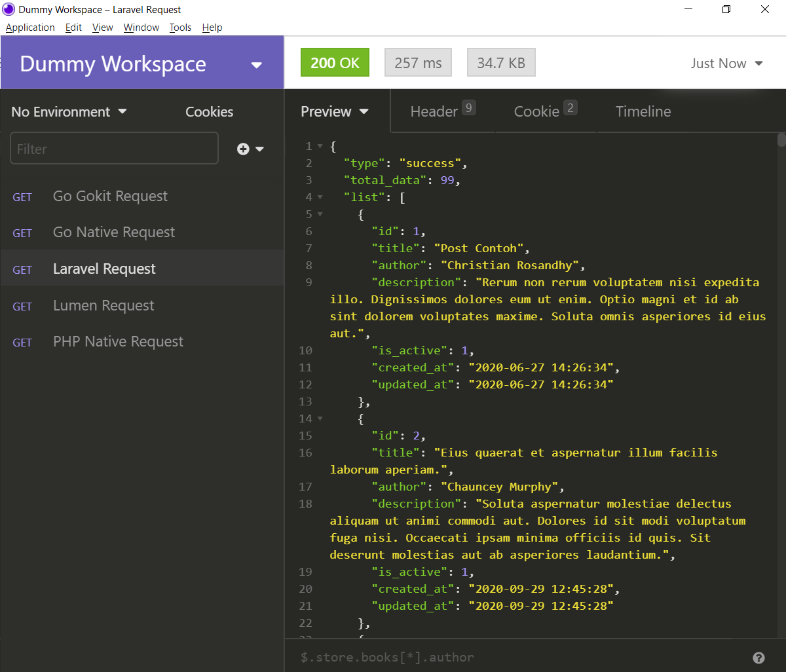Open the Window menu
The width and height of the screenshot is (786, 672).
click(x=141, y=28)
